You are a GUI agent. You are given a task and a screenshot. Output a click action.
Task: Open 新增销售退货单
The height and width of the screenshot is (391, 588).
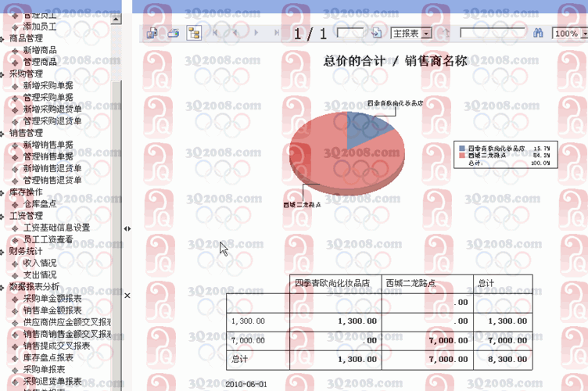(52, 168)
